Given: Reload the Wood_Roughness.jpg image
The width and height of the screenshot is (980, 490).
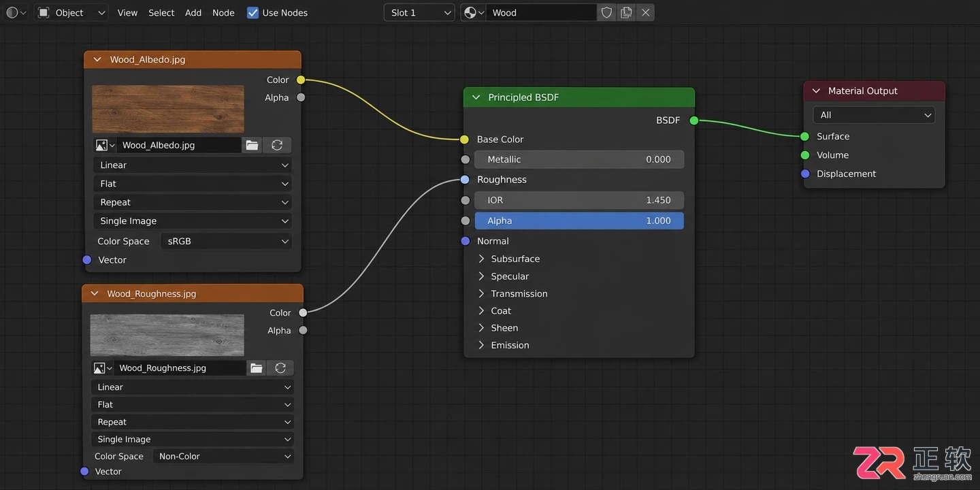Looking at the screenshot, I should point(280,368).
